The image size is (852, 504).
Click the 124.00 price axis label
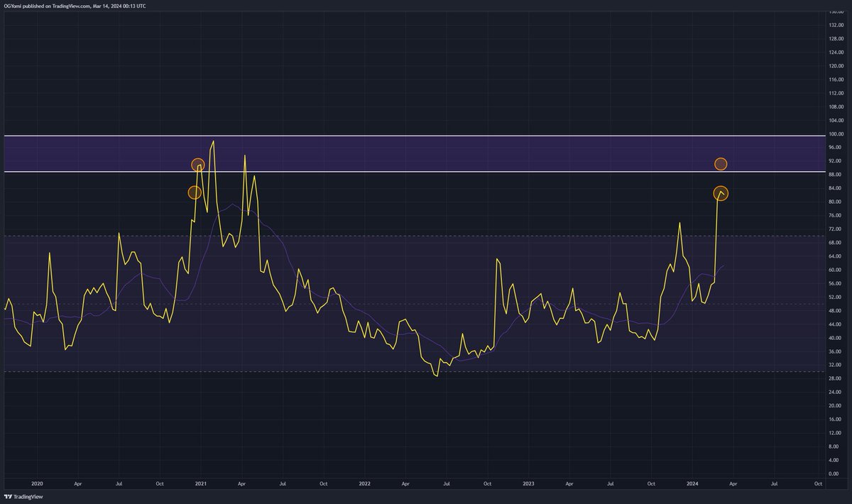coord(835,52)
